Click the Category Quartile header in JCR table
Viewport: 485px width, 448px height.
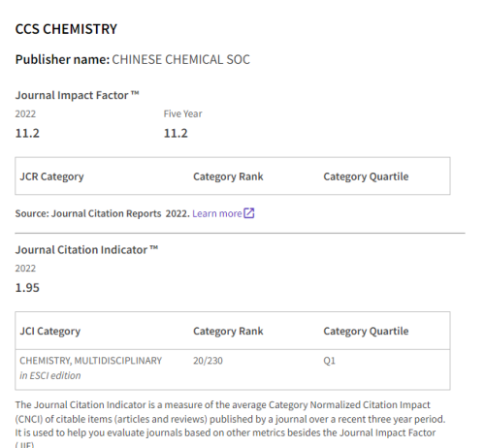tap(366, 176)
